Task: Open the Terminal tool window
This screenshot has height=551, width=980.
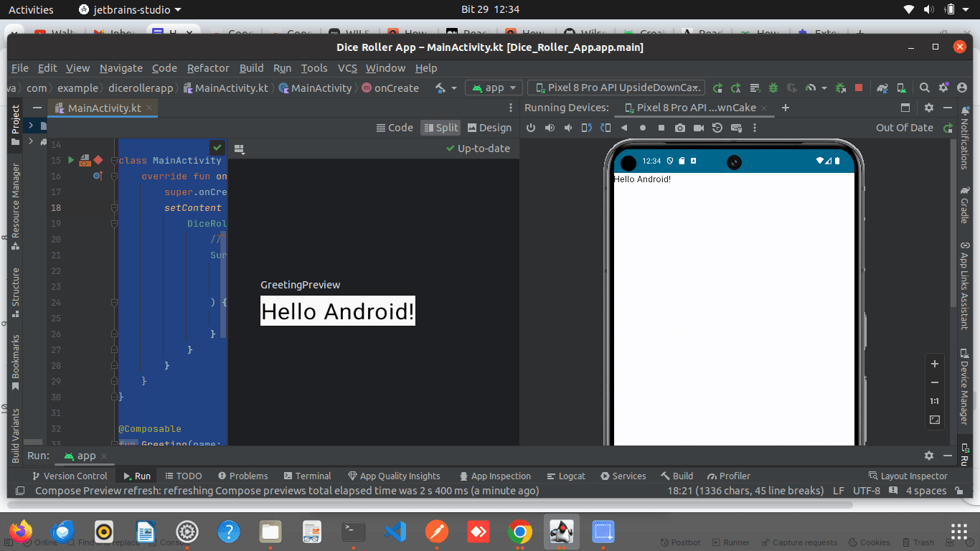Action: point(307,476)
